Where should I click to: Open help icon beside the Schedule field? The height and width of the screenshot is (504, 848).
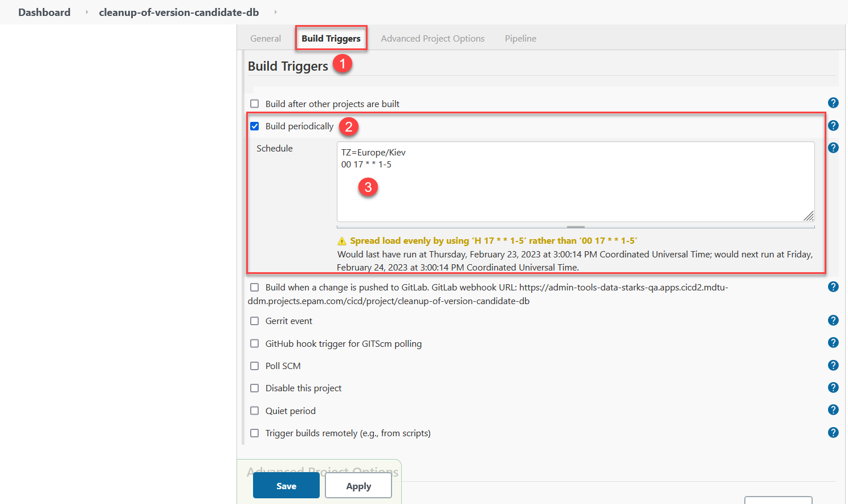(833, 148)
